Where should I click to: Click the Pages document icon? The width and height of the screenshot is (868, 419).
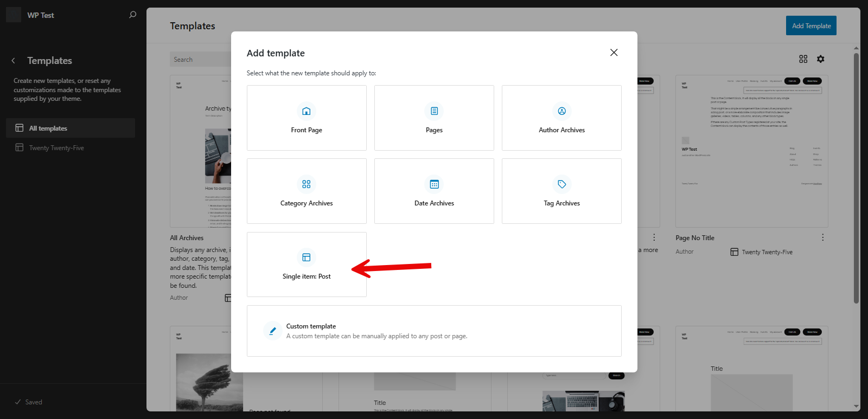tap(434, 111)
